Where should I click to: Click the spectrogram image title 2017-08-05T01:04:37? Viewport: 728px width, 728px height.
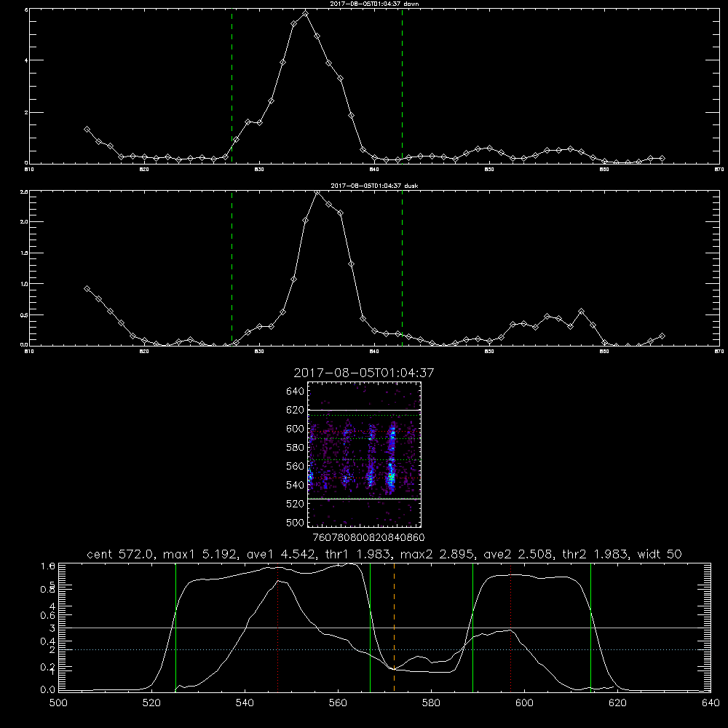point(363,373)
